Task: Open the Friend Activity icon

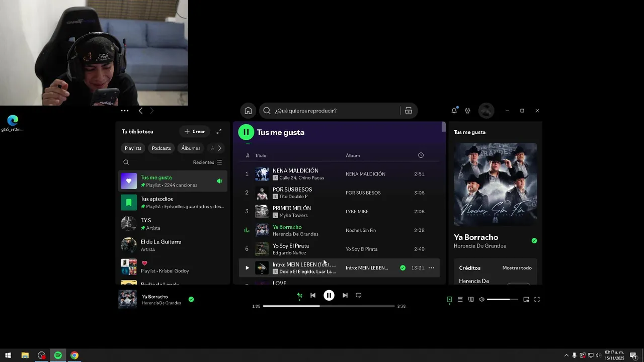Action: [467, 111]
